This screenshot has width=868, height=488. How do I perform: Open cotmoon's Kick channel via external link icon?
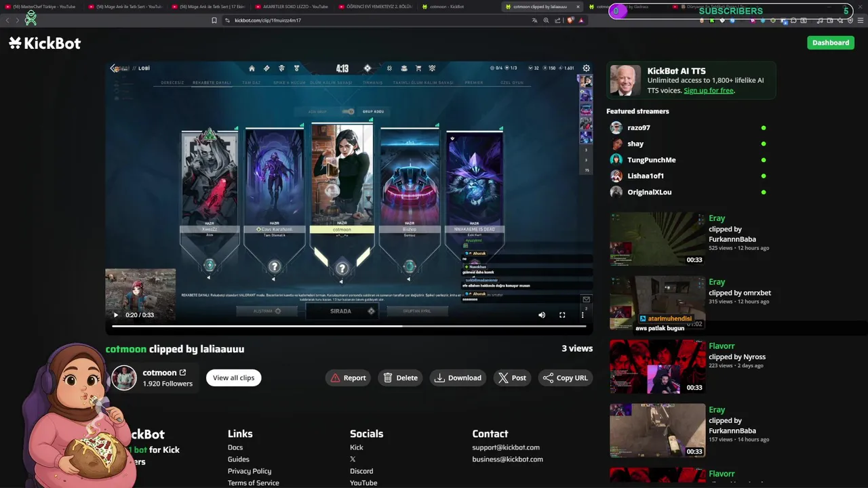coord(182,373)
